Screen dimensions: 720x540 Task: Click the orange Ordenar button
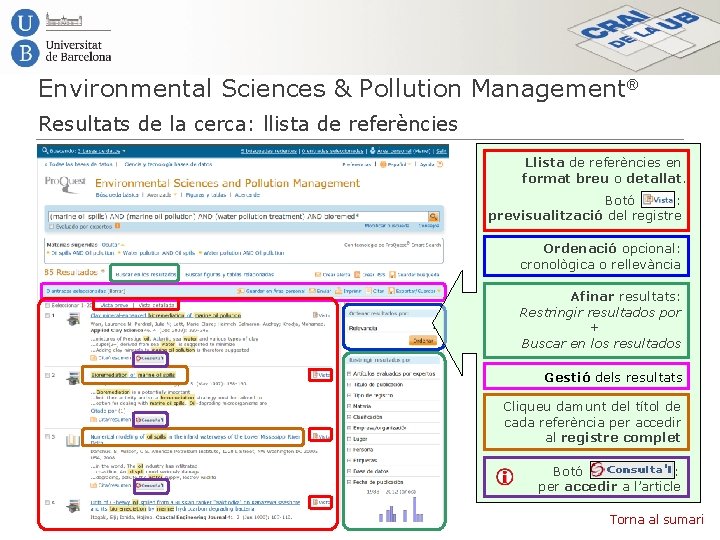422,340
